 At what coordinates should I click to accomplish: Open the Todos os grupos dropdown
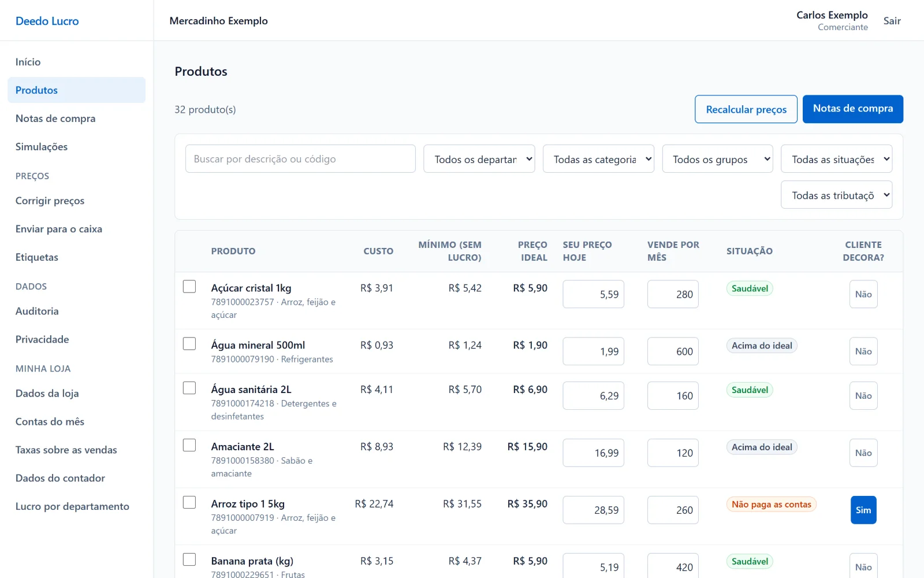(718, 159)
